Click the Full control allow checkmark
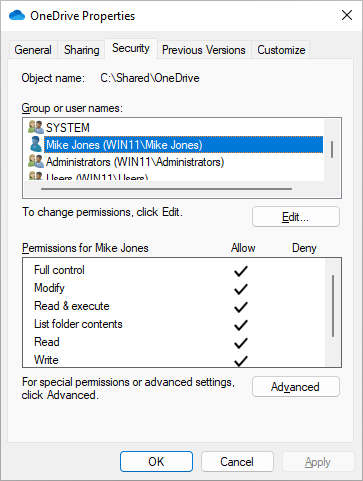 coord(241,271)
